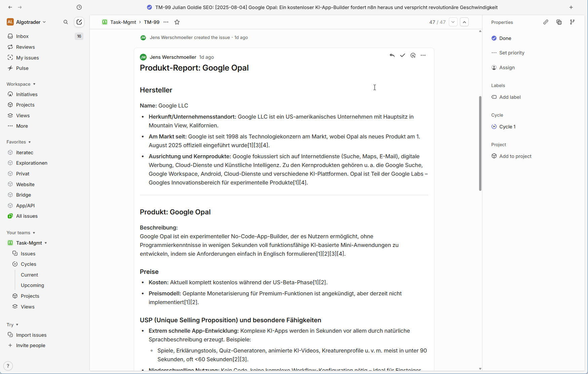Collapse the Your teams section

click(x=21, y=233)
